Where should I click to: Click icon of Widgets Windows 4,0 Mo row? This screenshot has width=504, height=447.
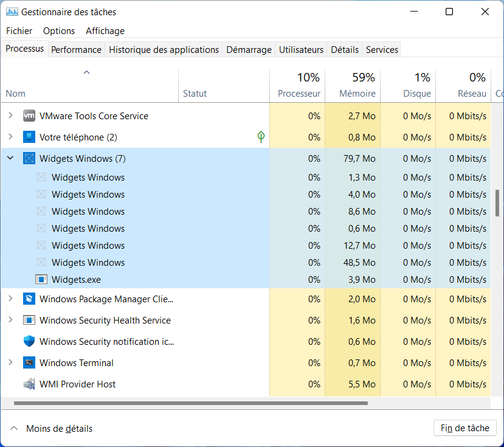[41, 194]
